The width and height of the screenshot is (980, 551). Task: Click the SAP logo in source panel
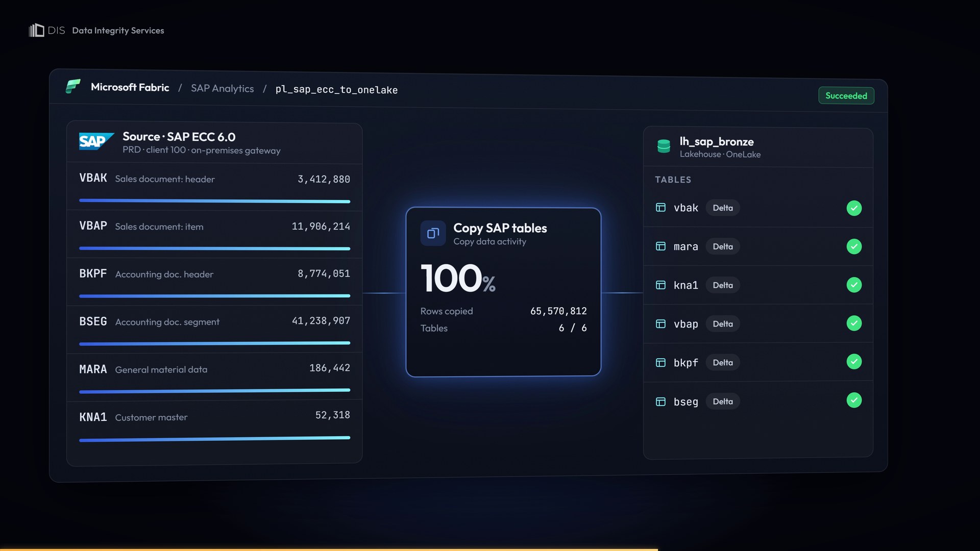pyautogui.click(x=96, y=141)
